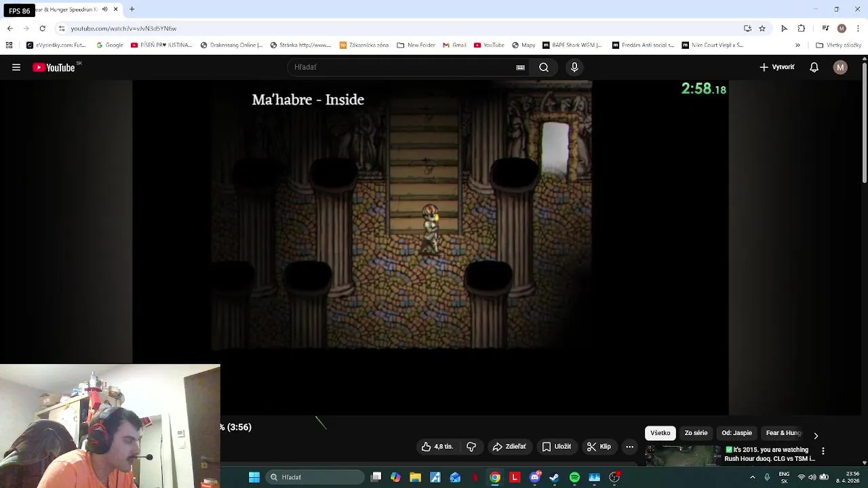Like the video with the thumbs-up button
Screen dimensions: 868x488
437,447
